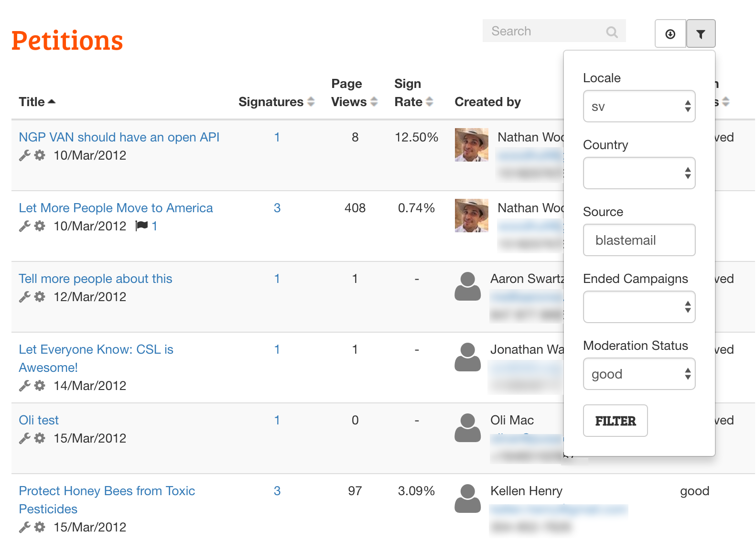Click the 408 page views value
Viewport: 756px width, 542px height.
(x=355, y=208)
